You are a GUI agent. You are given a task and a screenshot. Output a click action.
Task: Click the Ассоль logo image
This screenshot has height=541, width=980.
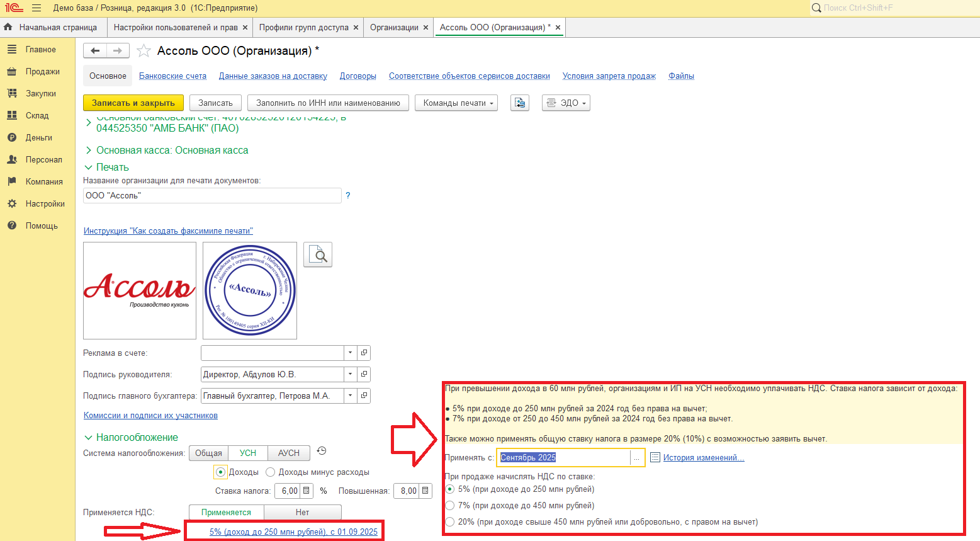140,290
